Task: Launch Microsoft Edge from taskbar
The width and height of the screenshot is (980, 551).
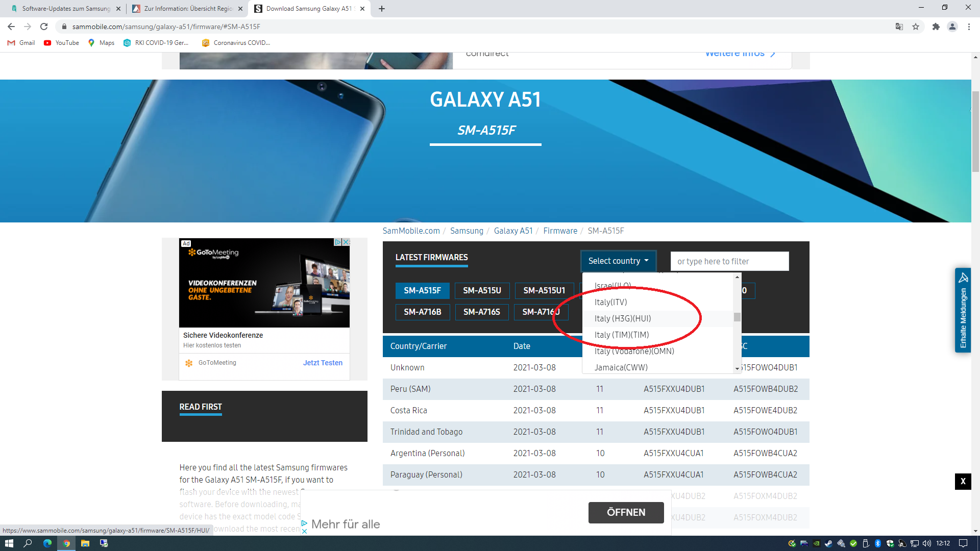Action: [47, 543]
